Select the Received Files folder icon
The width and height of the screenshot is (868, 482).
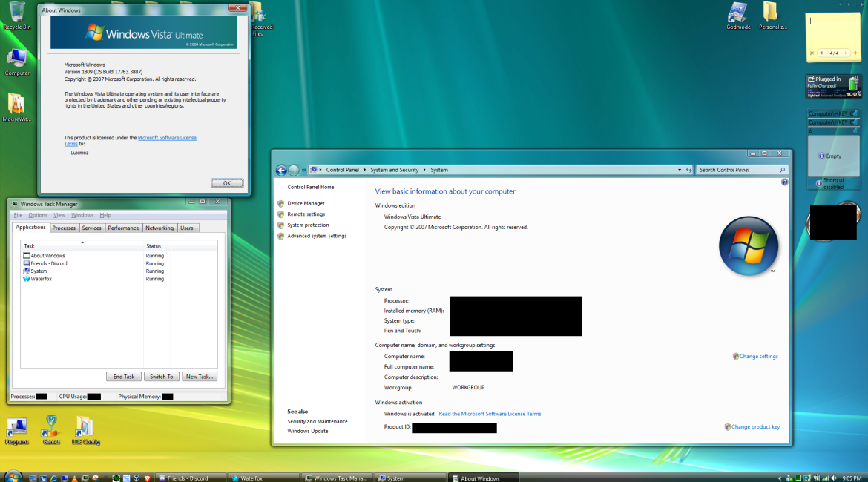pyautogui.click(x=260, y=19)
